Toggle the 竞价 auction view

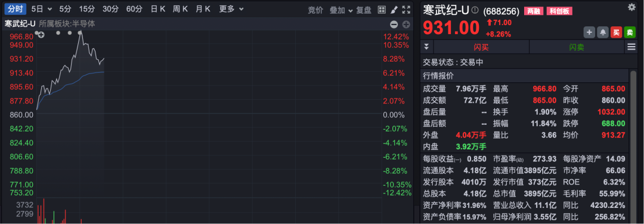[315, 10]
